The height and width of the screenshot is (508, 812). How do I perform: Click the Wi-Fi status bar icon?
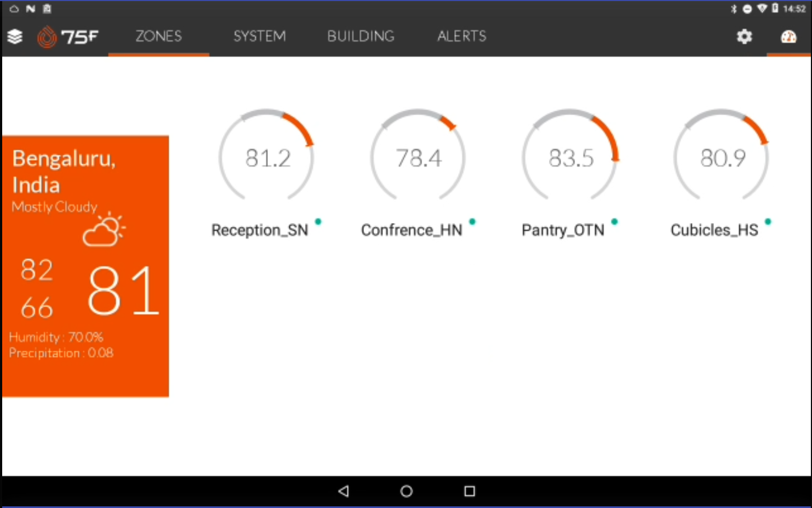tap(762, 9)
